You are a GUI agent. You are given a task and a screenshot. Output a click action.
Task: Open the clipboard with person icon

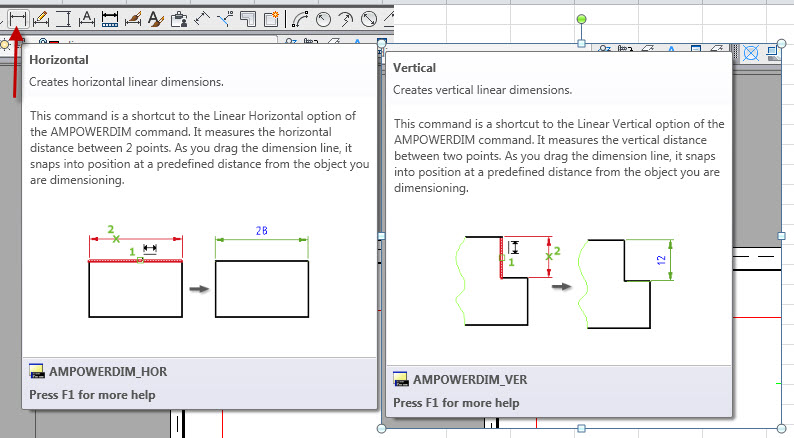click(x=179, y=19)
